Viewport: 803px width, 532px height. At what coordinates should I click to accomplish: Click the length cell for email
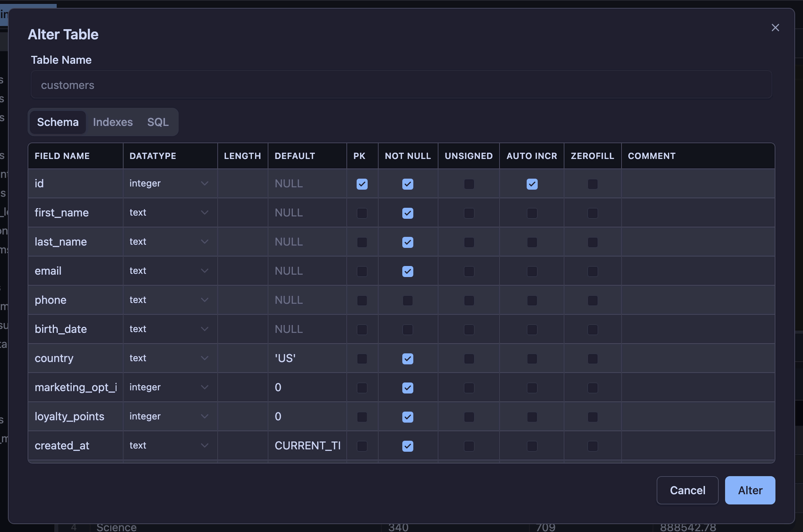click(x=243, y=271)
